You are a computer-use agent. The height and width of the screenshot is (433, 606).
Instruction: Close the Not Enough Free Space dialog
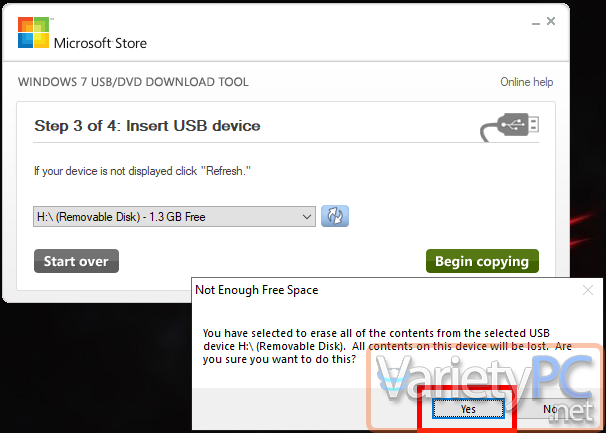point(588,290)
